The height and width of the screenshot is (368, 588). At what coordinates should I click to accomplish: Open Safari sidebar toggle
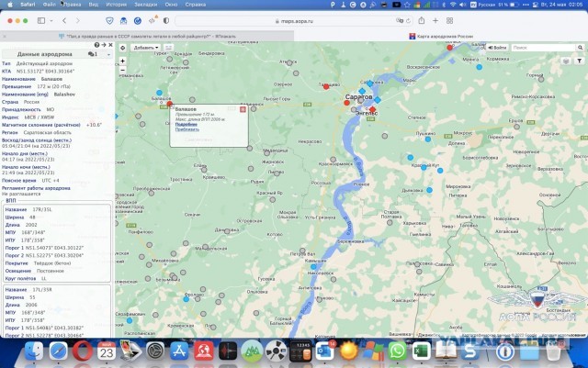pos(41,21)
